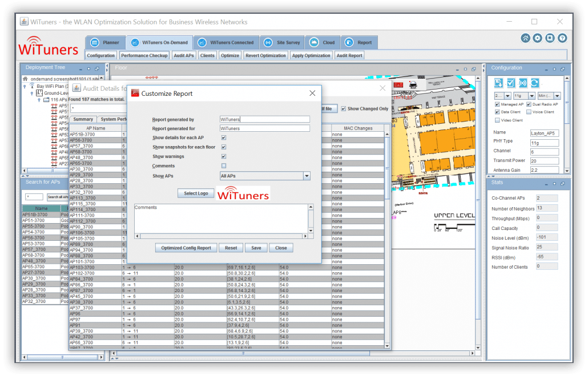
Task: Enable the Video Client checkbox
Action: (497, 120)
